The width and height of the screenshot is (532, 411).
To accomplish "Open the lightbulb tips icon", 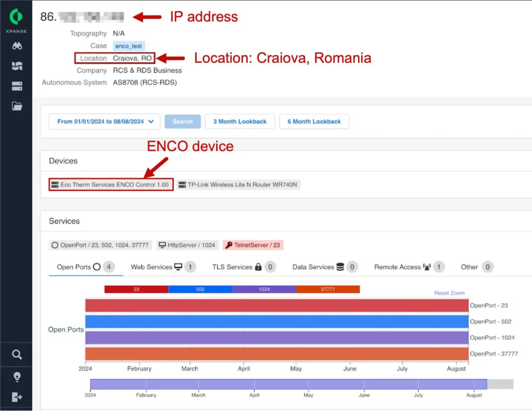I will click(17, 376).
